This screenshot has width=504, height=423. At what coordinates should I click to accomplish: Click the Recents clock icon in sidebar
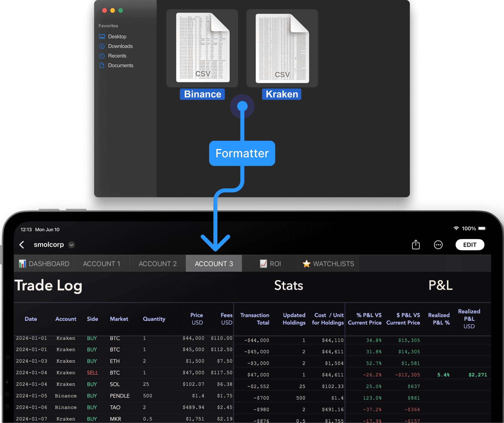[x=102, y=56]
